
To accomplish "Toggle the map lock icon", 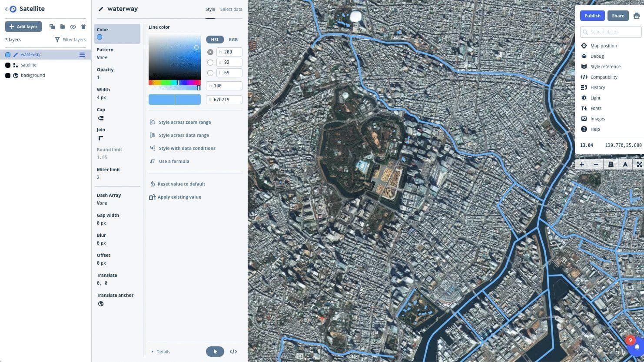I will [x=611, y=164].
